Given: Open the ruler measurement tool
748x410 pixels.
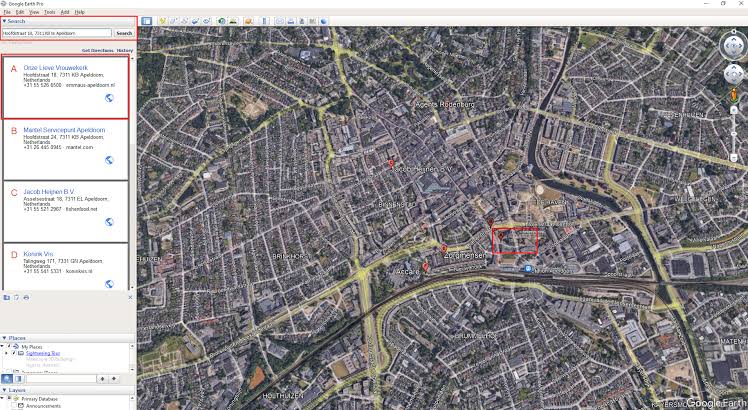Looking at the screenshot, I should click(x=265, y=21).
